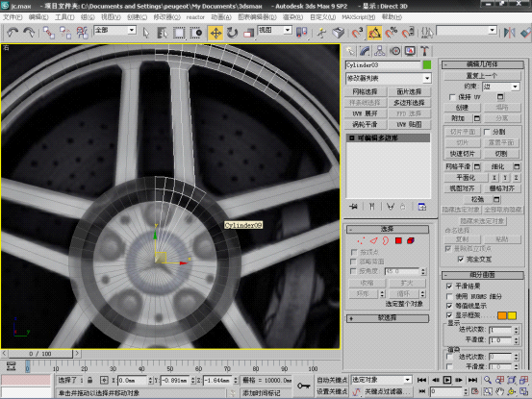Enable red polygon sub-object selection
The width and height of the screenshot is (532, 399).
coord(398,240)
